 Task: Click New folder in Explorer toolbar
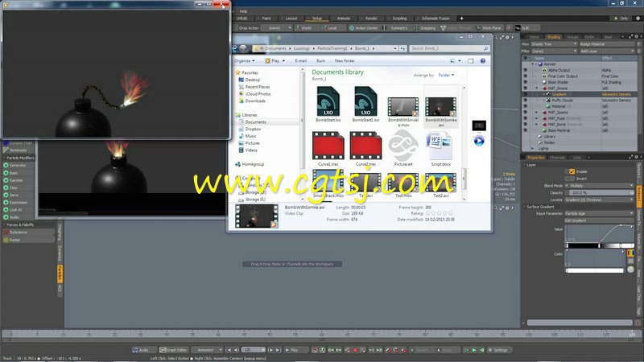(345, 61)
